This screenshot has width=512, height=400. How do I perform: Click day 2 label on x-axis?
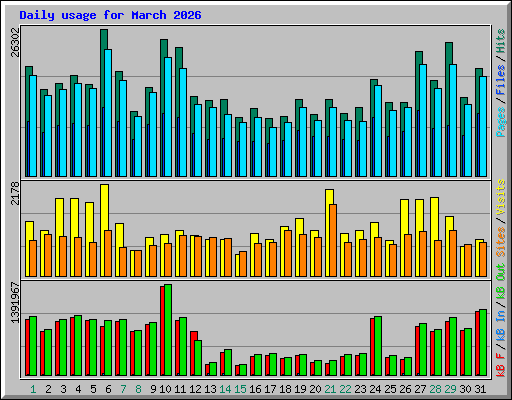(x=48, y=389)
